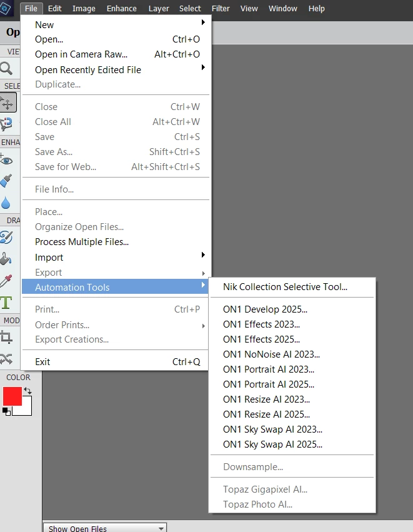The height and width of the screenshot is (532, 413).
Task: Click the Duplicate... menu entry
Action: pos(116,84)
